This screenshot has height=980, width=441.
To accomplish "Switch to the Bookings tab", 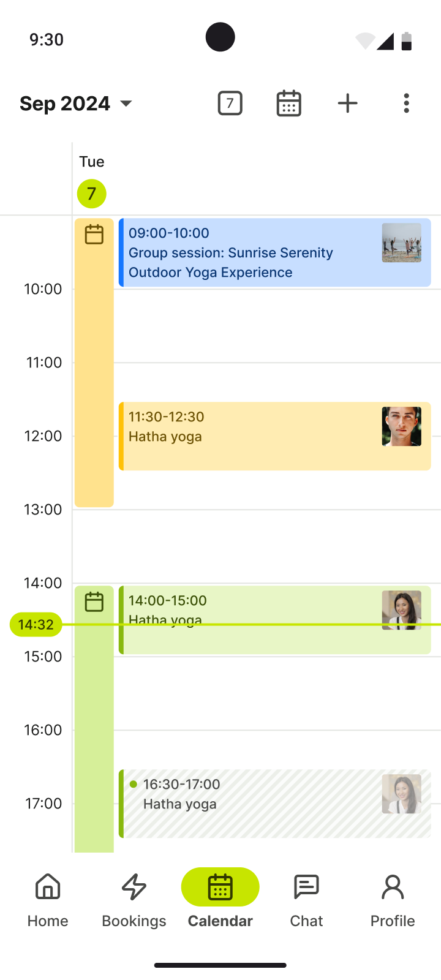I will (x=134, y=900).
